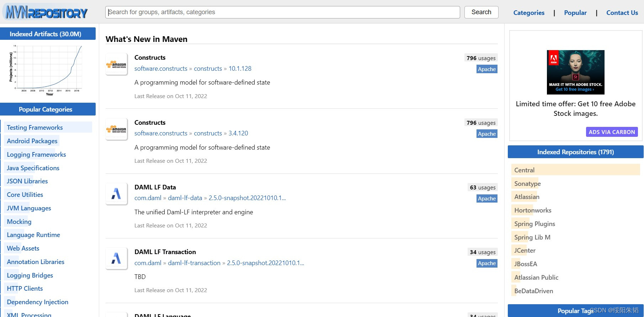Click Amazon icon for Constructs 10.1.128
Image resolution: width=644 pixels, height=317 pixels.
tap(116, 64)
